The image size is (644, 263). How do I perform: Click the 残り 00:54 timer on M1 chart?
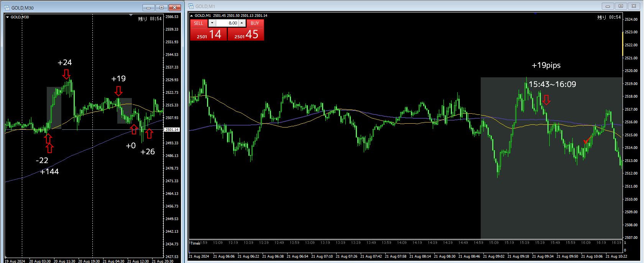(609, 17)
